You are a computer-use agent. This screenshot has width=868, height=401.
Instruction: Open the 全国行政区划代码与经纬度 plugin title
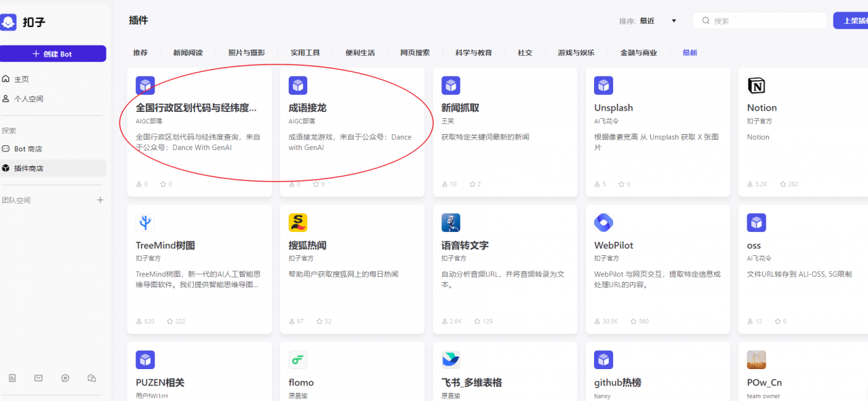[x=197, y=108]
